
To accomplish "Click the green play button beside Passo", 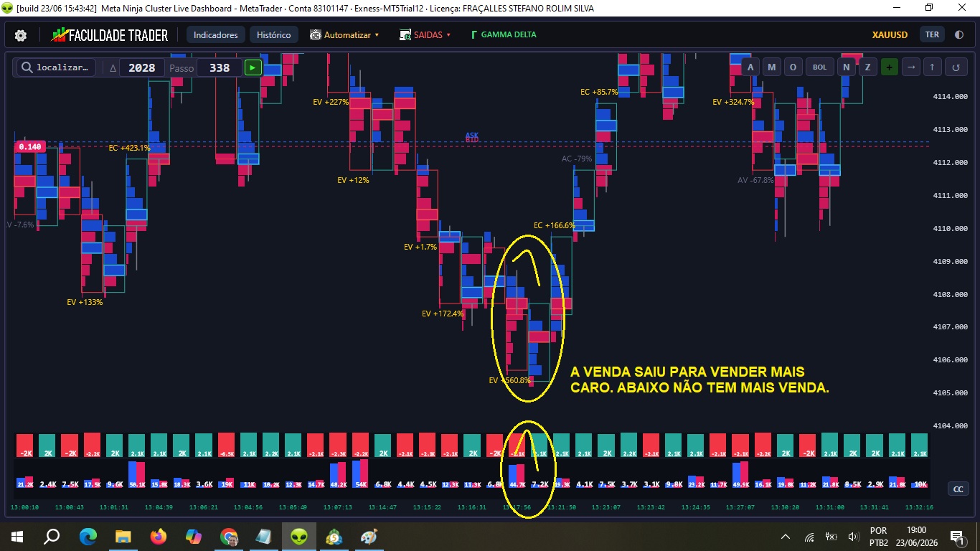I will pyautogui.click(x=253, y=67).
